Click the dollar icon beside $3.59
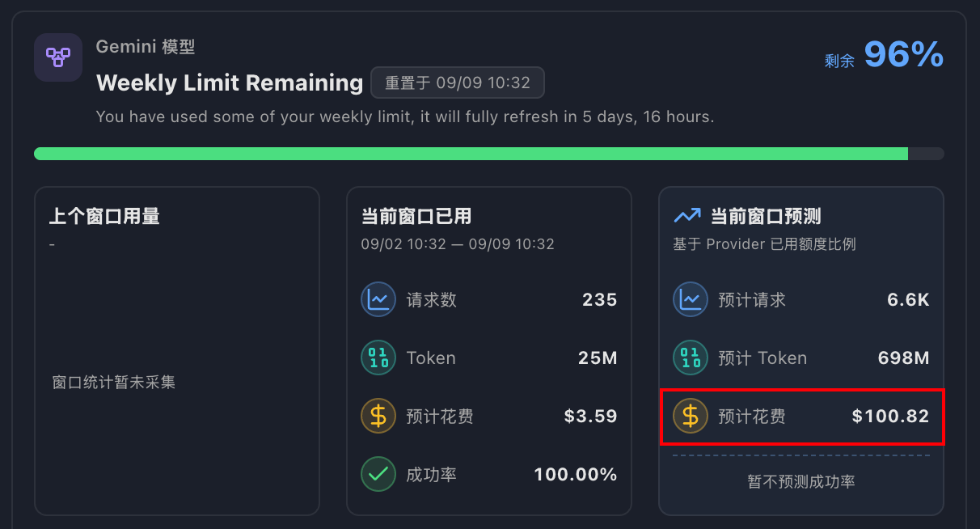This screenshot has height=529, width=980. tap(378, 417)
